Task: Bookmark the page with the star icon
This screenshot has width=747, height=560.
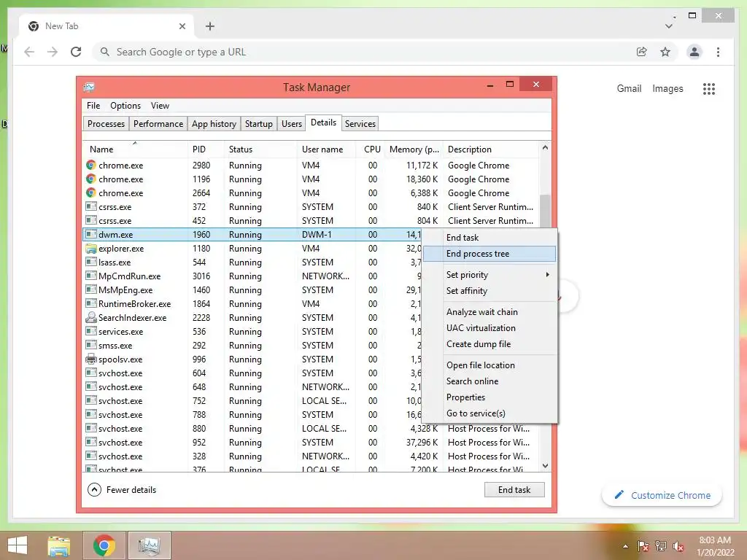Action: coord(665,52)
